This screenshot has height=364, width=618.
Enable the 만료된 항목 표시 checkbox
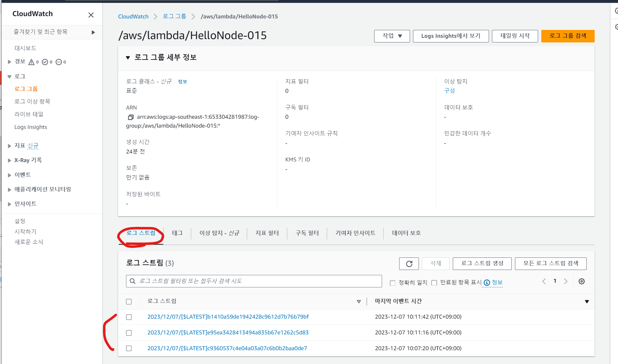434,283
